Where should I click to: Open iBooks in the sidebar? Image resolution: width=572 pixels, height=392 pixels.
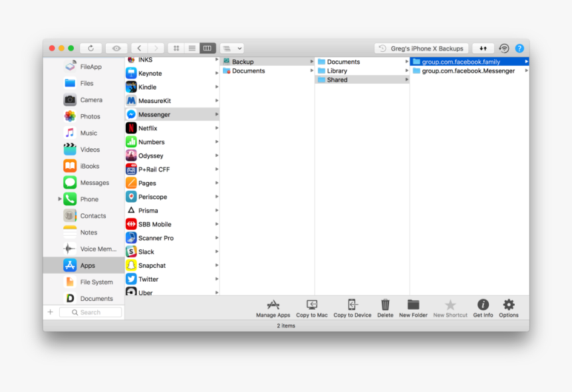click(84, 166)
